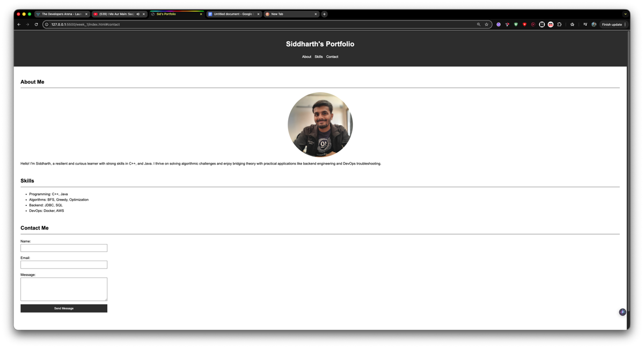Open the tab search chevron

coord(625,14)
